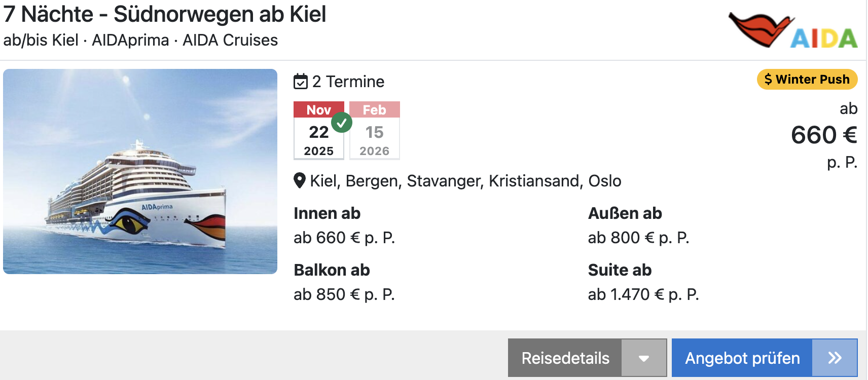The height and width of the screenshot is (380, 868).
Task: Select the Nov 22 2025 date tile
Action: tap(319, 131)
